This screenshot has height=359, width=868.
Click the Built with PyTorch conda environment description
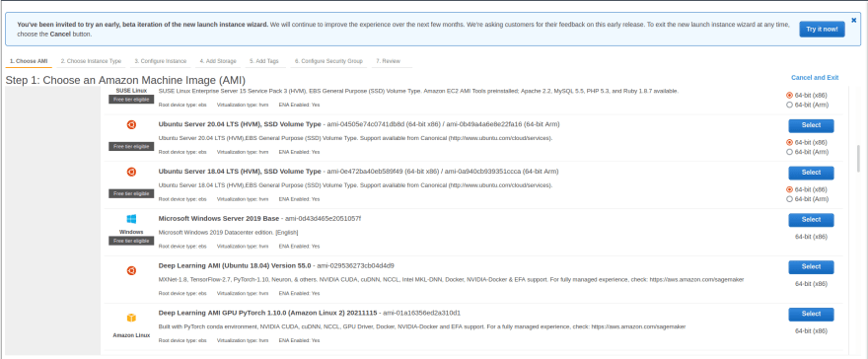click(422, 326)
